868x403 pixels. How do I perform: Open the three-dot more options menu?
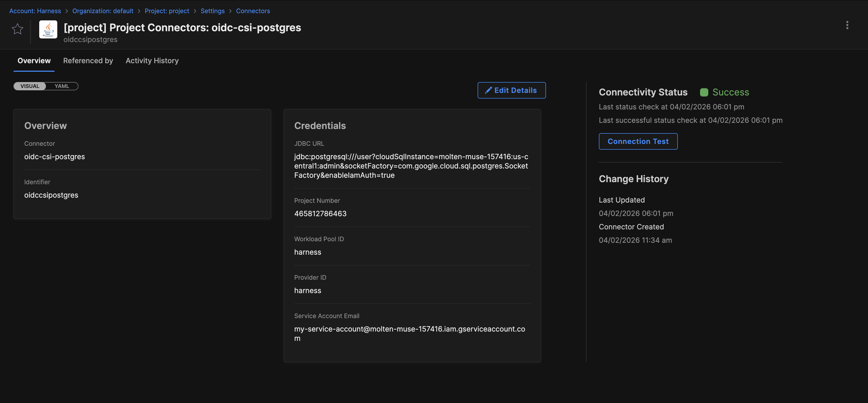coord(847,25)
